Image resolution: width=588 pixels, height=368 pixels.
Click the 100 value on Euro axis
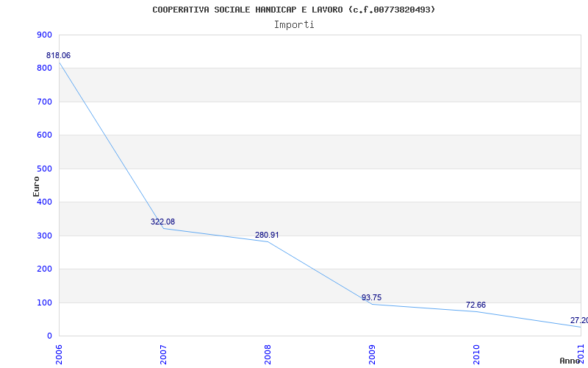44,302
